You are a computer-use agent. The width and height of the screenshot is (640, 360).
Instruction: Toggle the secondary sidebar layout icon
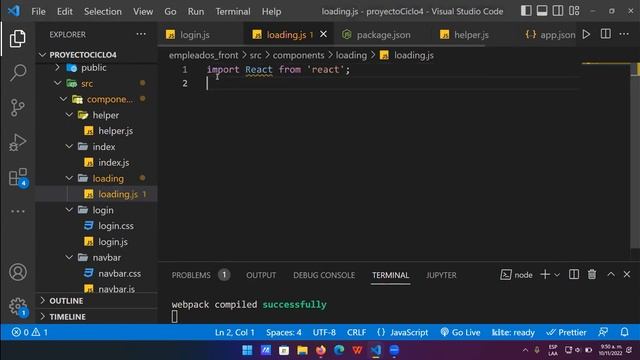coord(558,11)
